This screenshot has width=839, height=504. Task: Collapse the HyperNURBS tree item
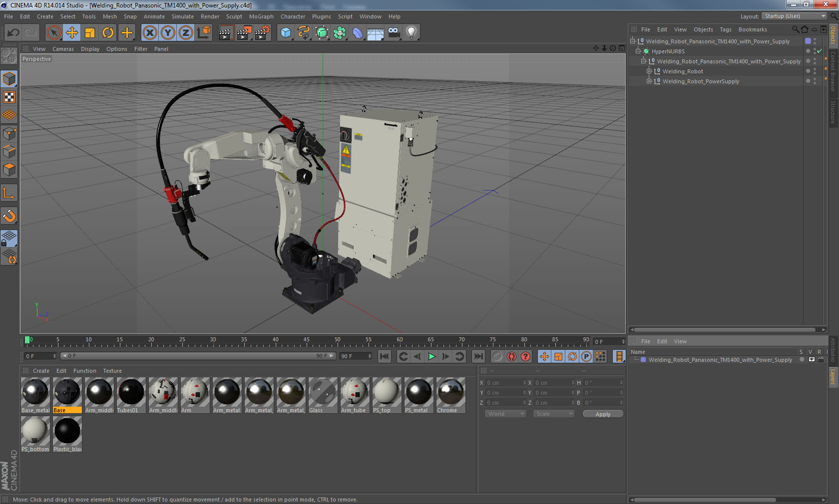[638, 51]
